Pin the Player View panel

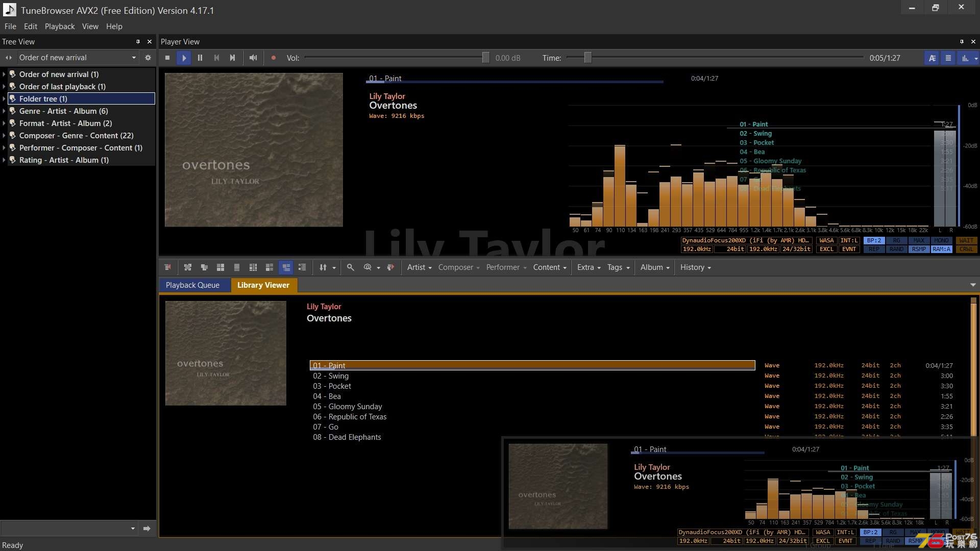(962, 42)
